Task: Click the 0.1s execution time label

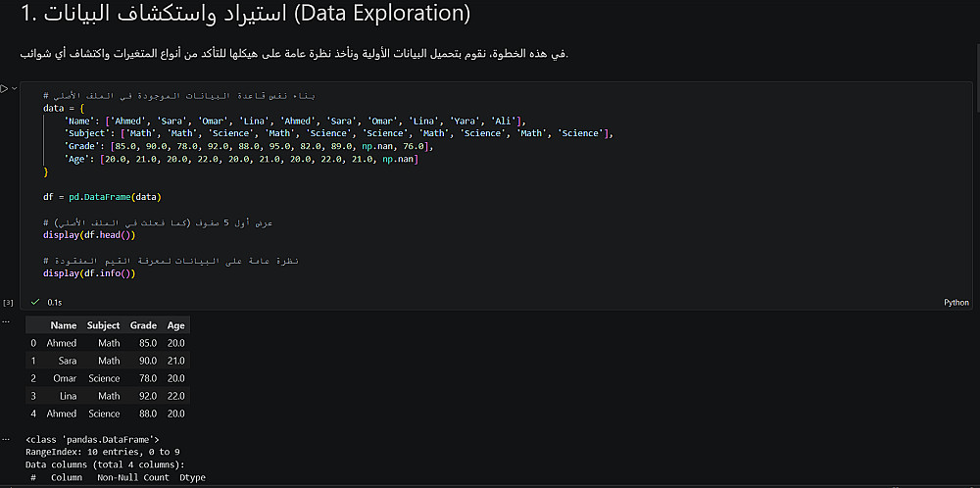Action: [x=54, y=303]
